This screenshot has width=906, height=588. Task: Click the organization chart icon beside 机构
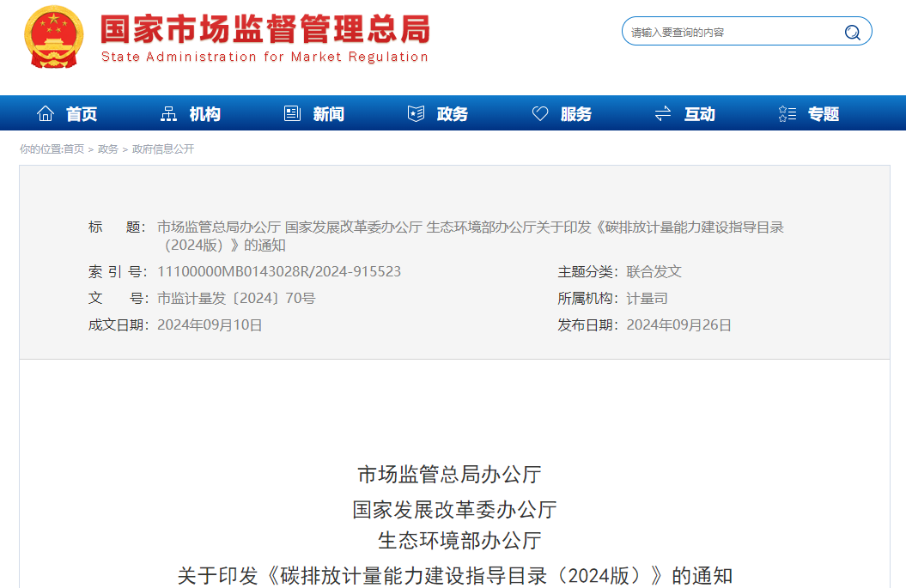(x=168, y=114)
